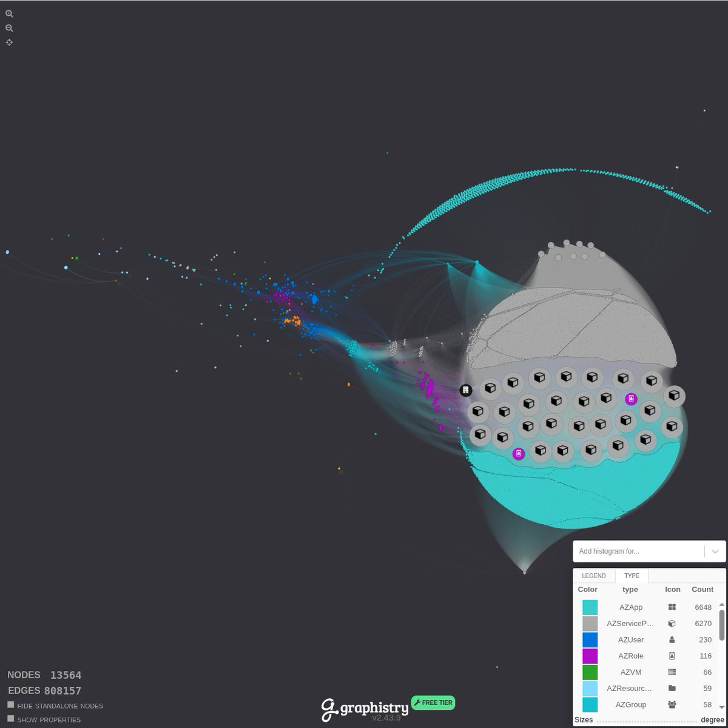Click the AZRole badge icon in legend
Screen dimensions: 728x728
[x=672, y=656]
